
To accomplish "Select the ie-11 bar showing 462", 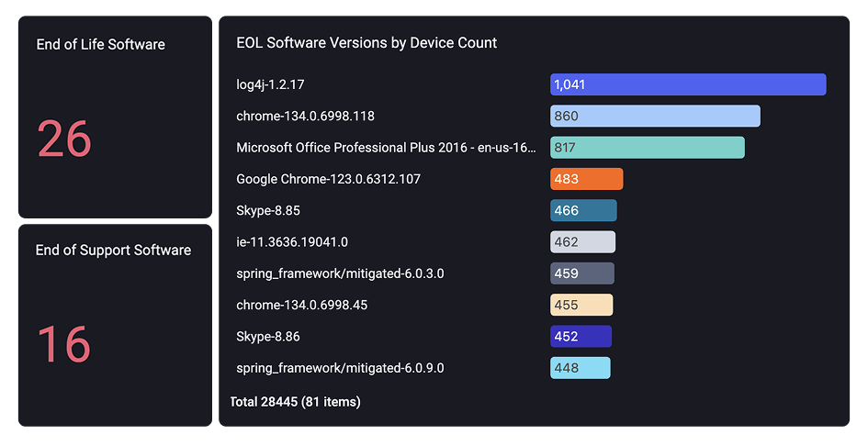I will point(583,242).
